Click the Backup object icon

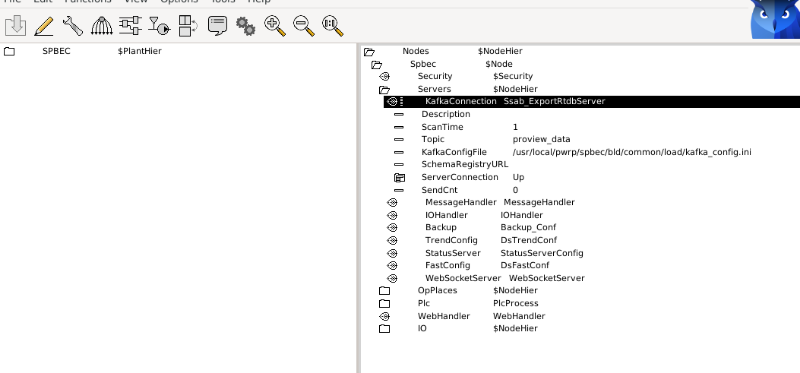(392, 228)
